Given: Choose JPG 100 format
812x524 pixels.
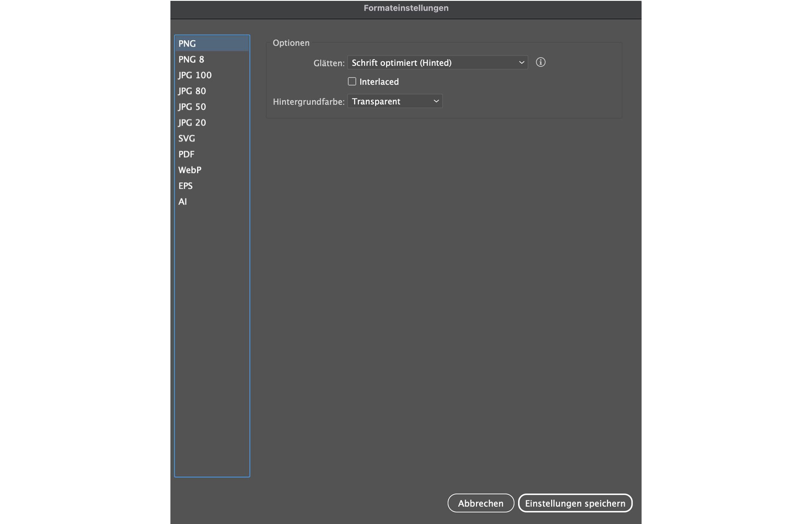Looking at the screenshot, I should (x=195, y=75).
